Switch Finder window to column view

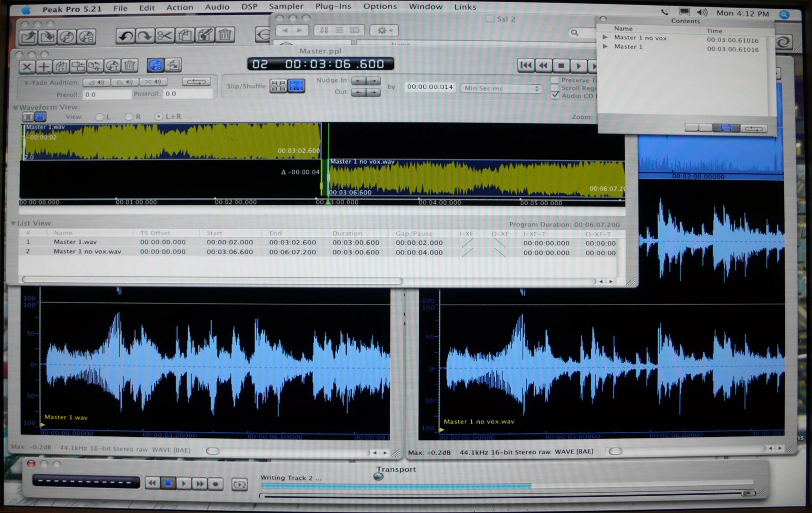[355, 30]
